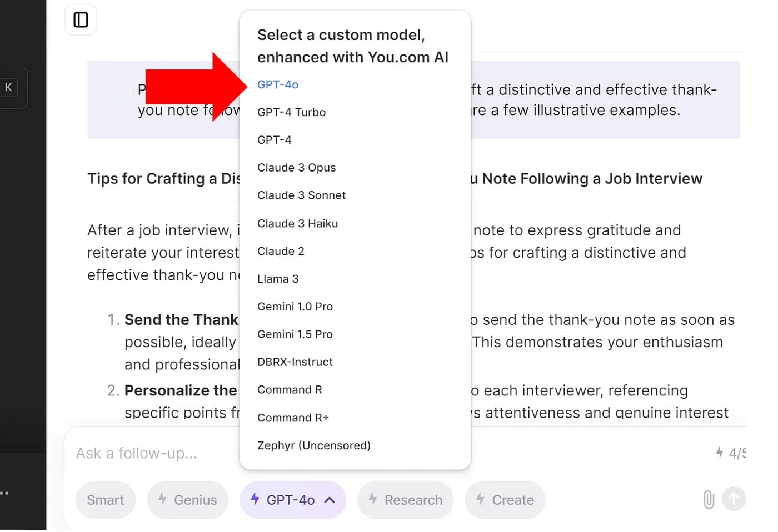Screen dimensions: 778x532
Task: Click the K shortcut key icon
Action: point(8,87)
